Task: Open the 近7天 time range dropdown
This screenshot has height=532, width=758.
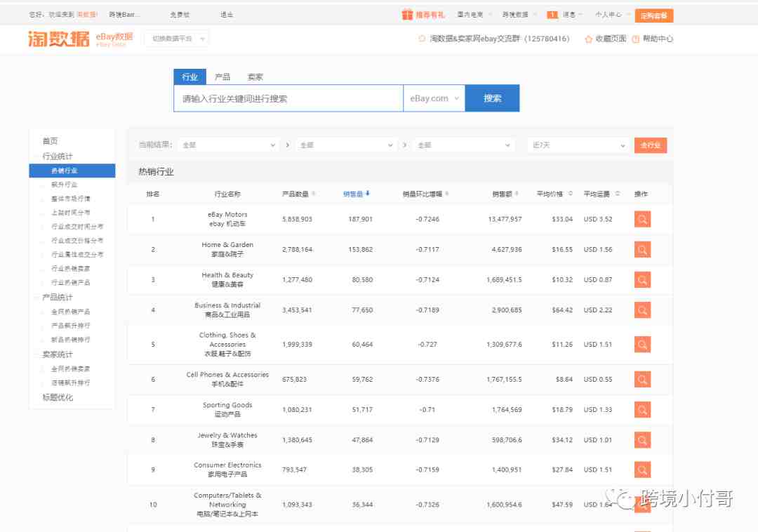Action: [578, 145]
